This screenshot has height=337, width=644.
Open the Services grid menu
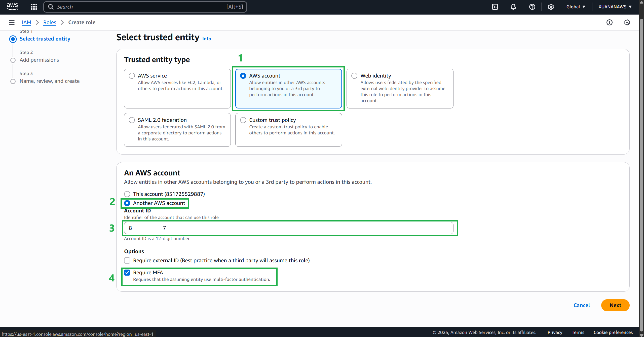33,7
